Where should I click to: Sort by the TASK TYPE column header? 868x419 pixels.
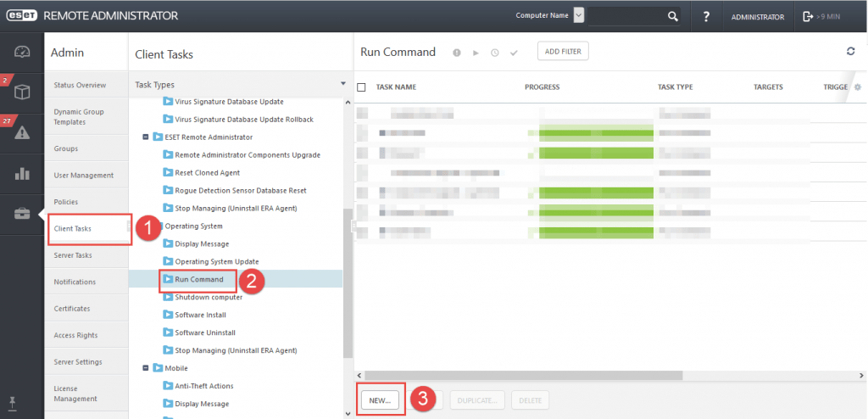[676, 87]
